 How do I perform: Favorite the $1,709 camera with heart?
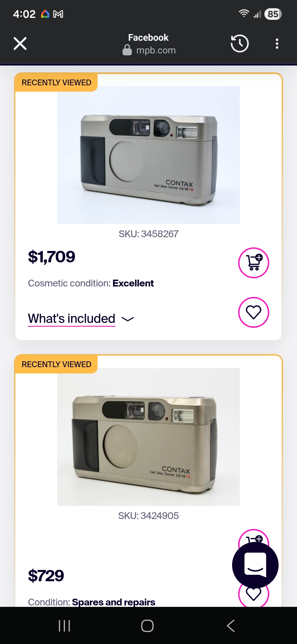click(254, 312)
